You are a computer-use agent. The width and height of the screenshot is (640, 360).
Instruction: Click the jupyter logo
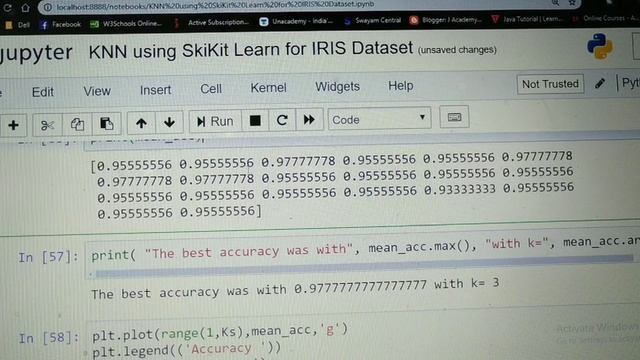(x=36, y=53)
